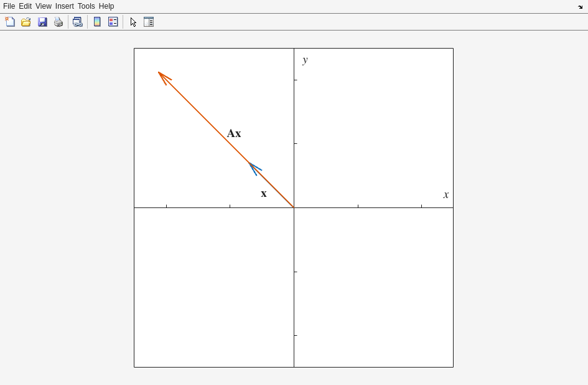Enable Edit Plot arrow cursor mode
The width and height of the screenshot is (588, 385).
133,22
